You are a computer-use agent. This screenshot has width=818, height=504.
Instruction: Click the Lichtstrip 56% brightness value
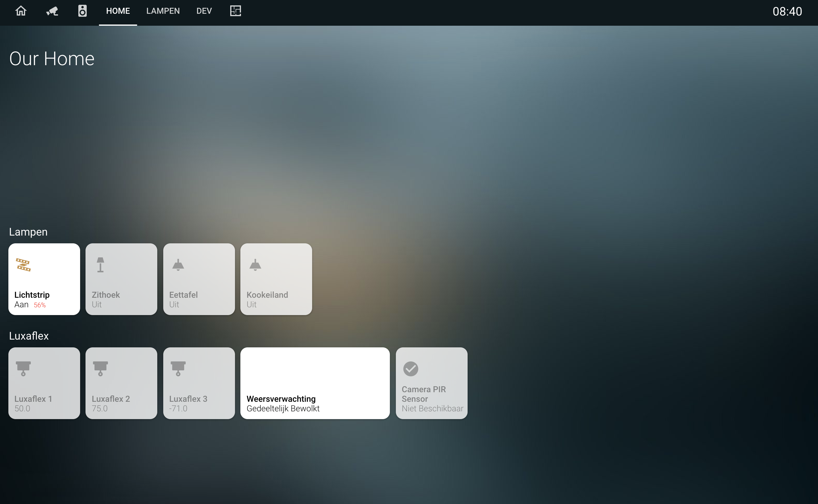[x=40, y=305]
